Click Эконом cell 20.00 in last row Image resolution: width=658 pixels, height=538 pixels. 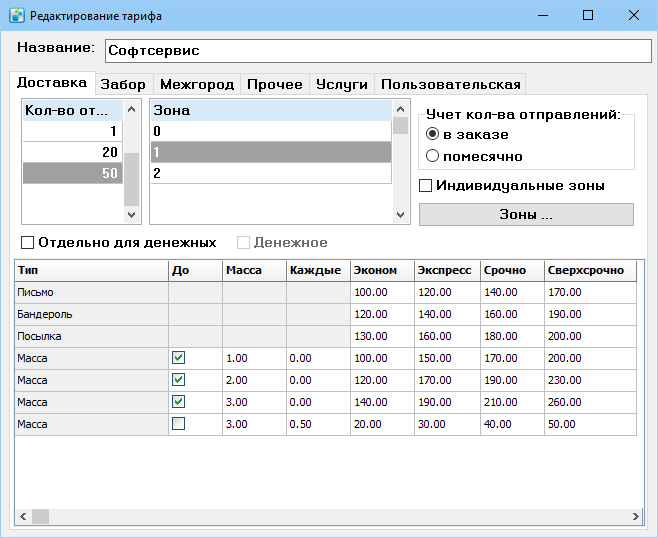point(382,424)
